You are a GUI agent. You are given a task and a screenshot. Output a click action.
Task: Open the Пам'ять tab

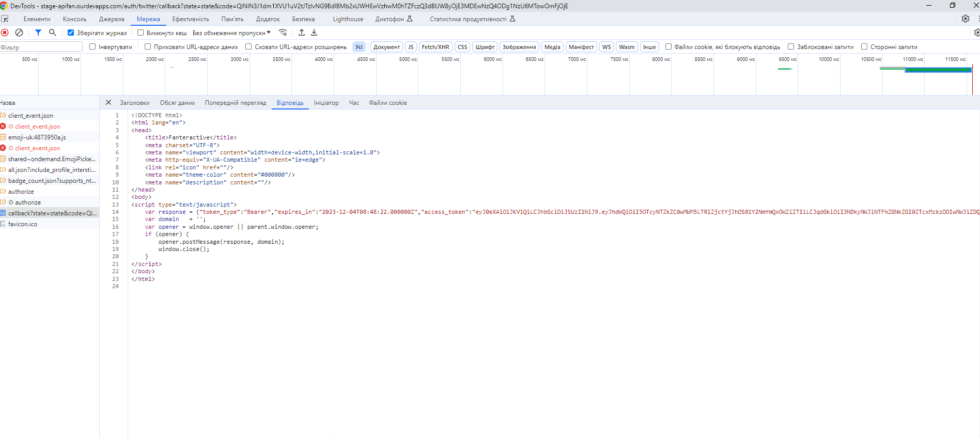232,19
